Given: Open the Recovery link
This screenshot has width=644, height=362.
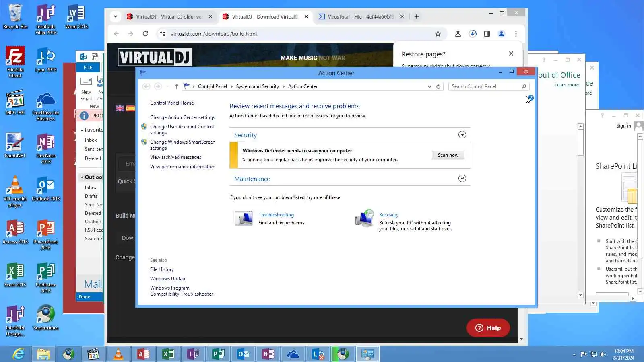Looking at the screenshot, I should click(x=389, y=215).
